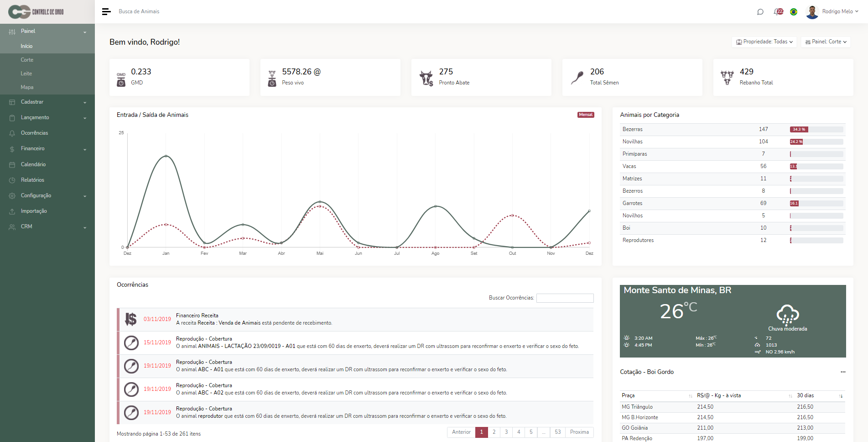Click the Reprodutores category row
This screenshot has height=442, width=868.
click(x=733, y=240)
